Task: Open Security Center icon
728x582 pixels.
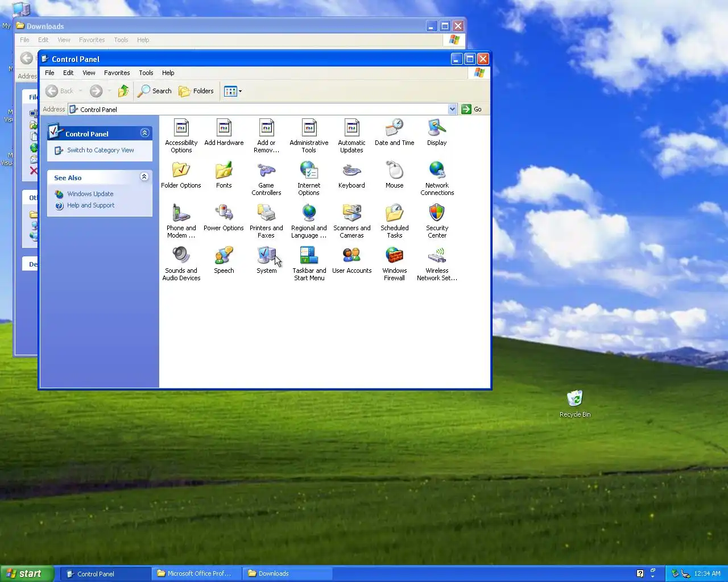Action: [x=437, y=221]
